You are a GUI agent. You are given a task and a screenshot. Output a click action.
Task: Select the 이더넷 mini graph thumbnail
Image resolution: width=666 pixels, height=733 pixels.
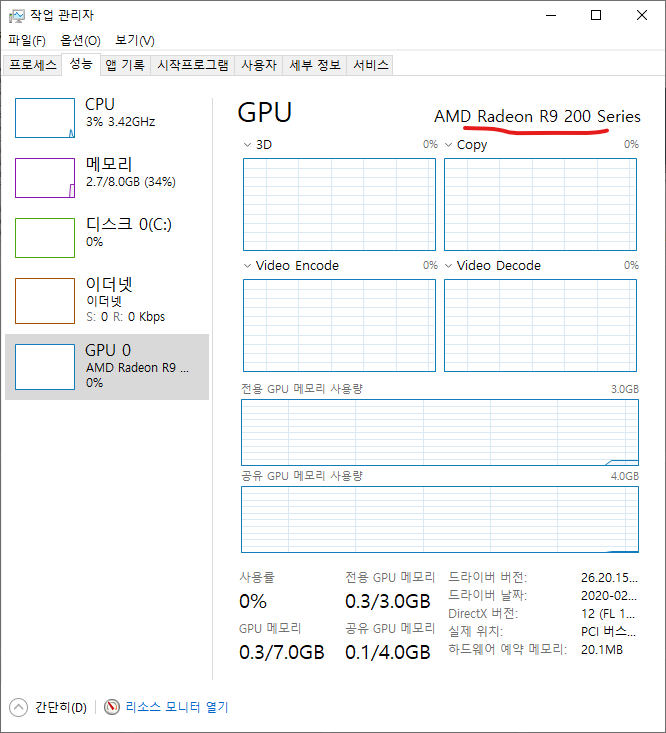(45, 301)
